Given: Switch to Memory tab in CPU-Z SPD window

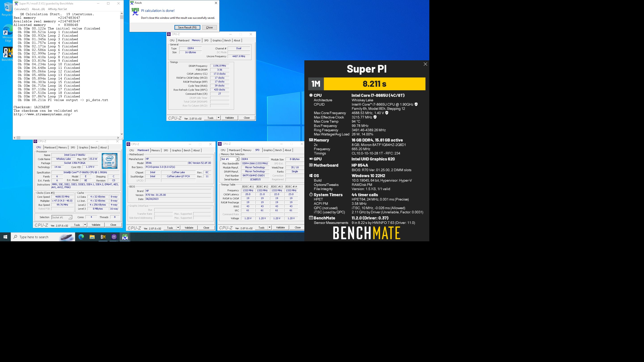Looking at the screenshot, I should tap(247, 150).
